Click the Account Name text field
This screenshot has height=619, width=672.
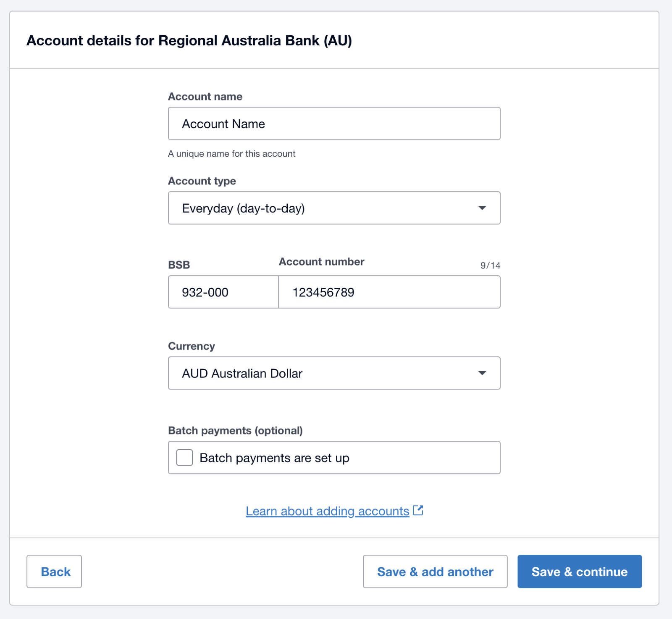point(334,123)
